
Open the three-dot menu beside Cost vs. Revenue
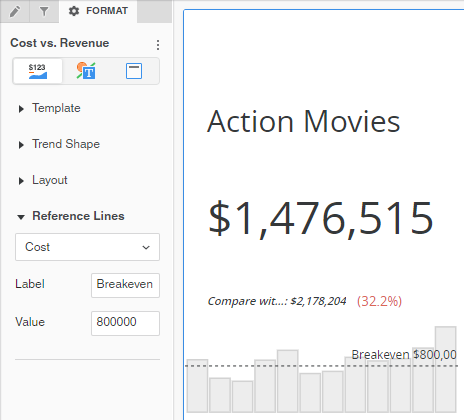pos(158,45)
